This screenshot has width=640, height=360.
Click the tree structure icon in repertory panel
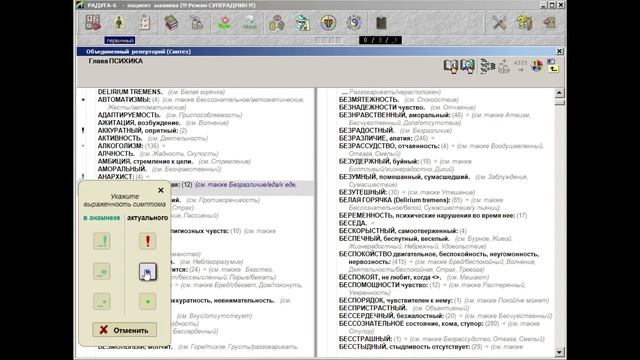tap(487, 66)
